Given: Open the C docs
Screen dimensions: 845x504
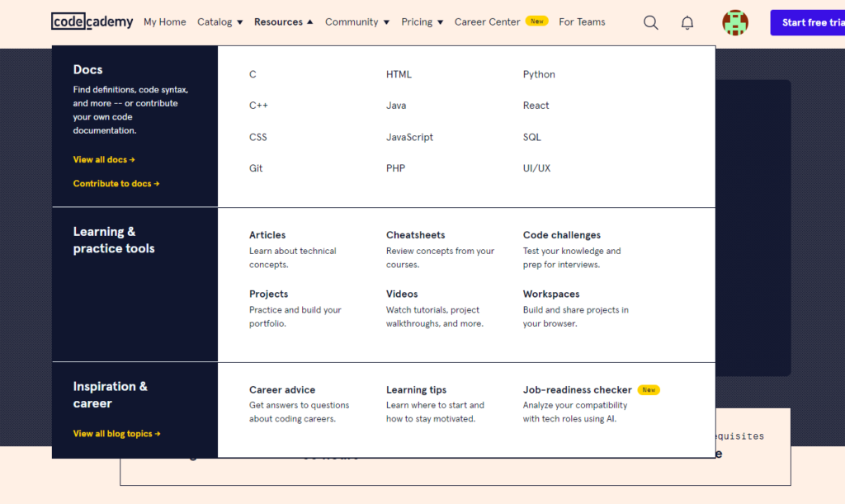Looking at the screenshot, I should coord(253,74).
